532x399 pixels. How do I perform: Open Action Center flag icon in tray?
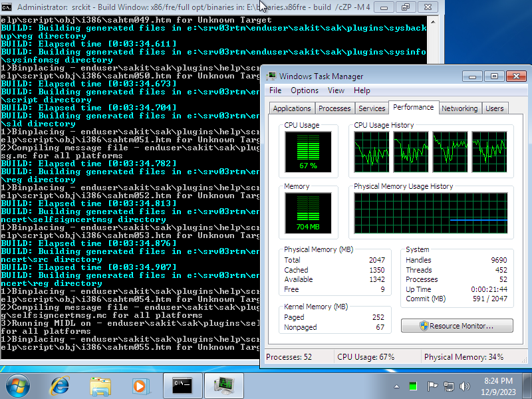[432, 386]
